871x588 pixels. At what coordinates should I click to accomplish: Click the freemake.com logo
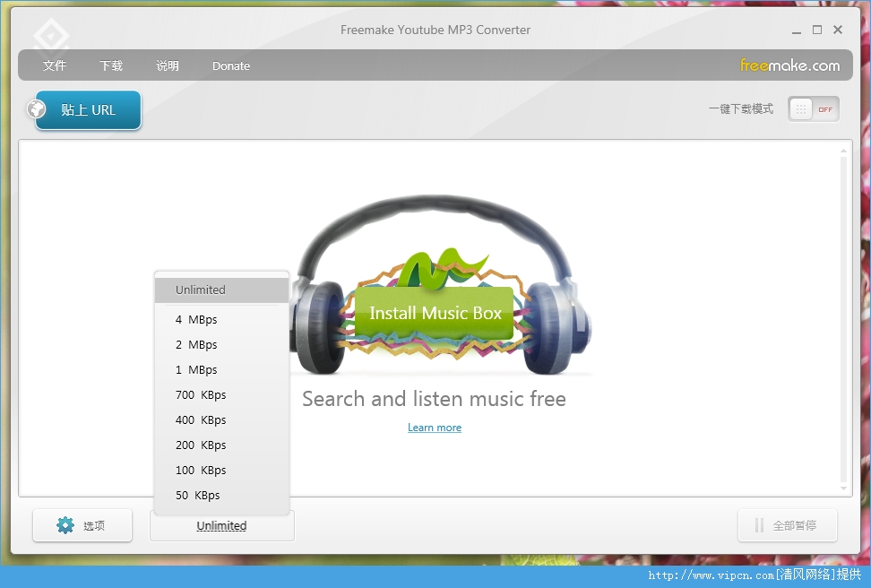point(789,65)
